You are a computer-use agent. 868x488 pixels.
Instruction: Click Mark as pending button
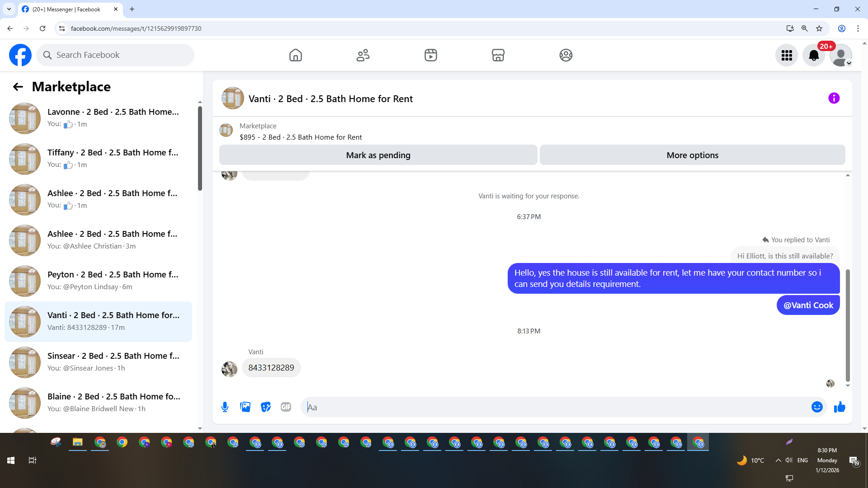(378, 155)
